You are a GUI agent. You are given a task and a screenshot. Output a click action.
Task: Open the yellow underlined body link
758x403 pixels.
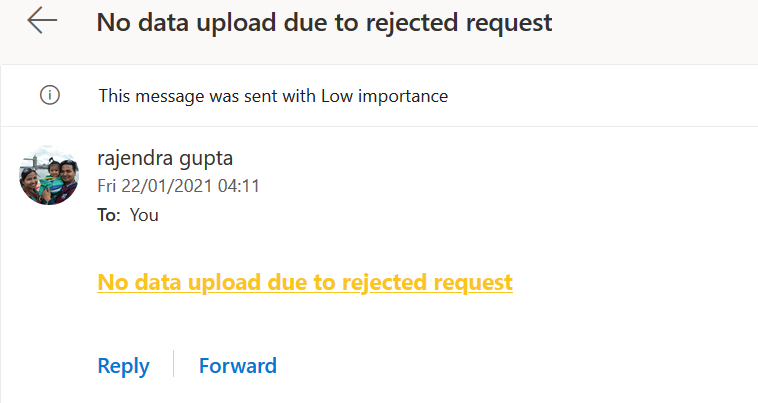(305, 282)
